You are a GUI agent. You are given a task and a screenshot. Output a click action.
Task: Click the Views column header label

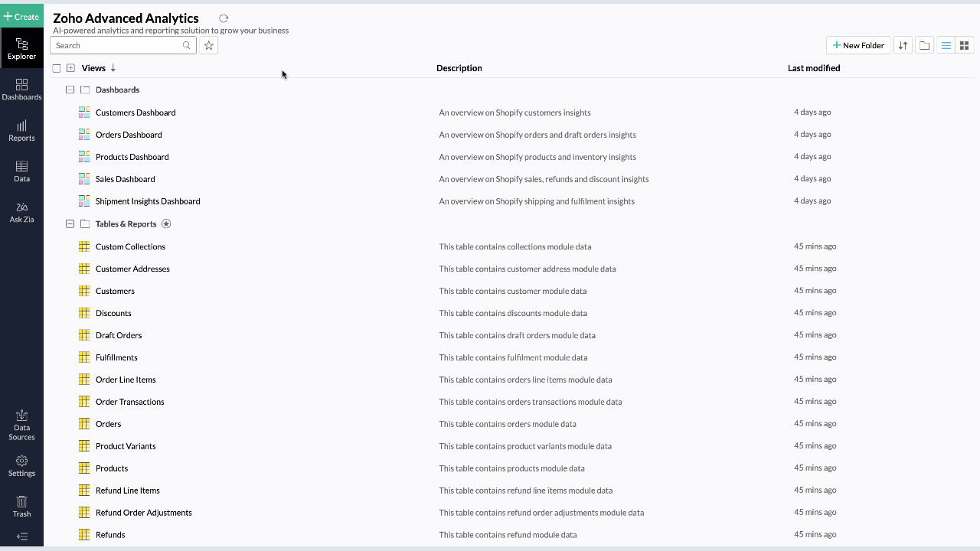93,68
